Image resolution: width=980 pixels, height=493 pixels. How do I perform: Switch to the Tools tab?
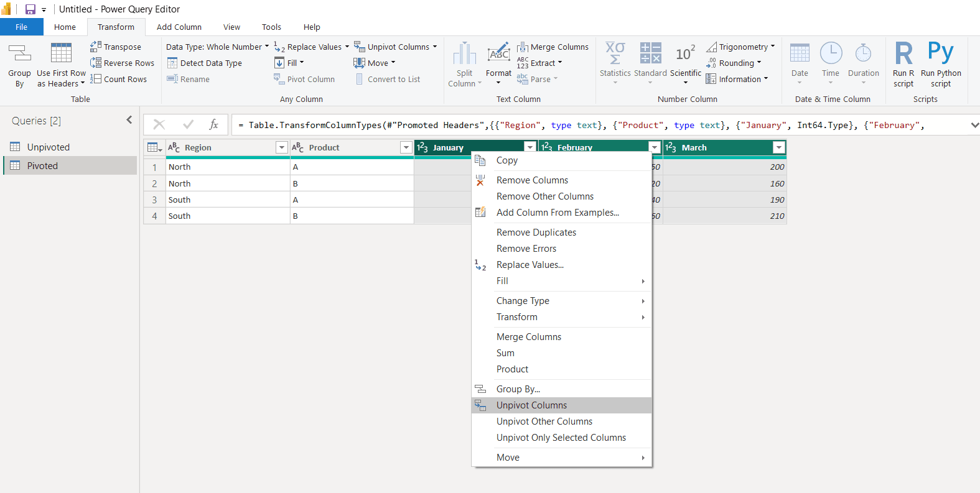[271, 27]
